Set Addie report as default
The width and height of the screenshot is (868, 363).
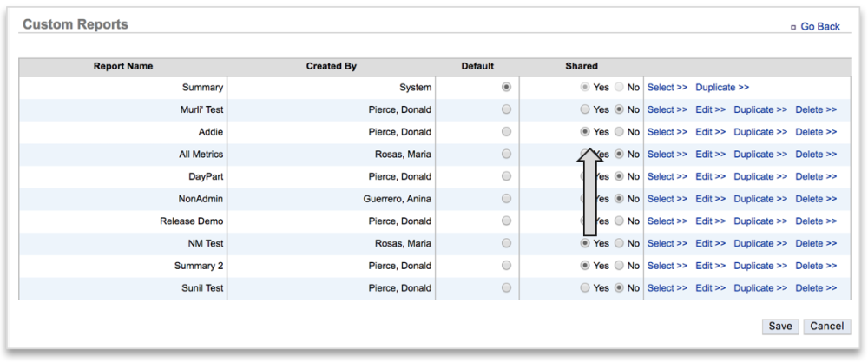(506, 132)
